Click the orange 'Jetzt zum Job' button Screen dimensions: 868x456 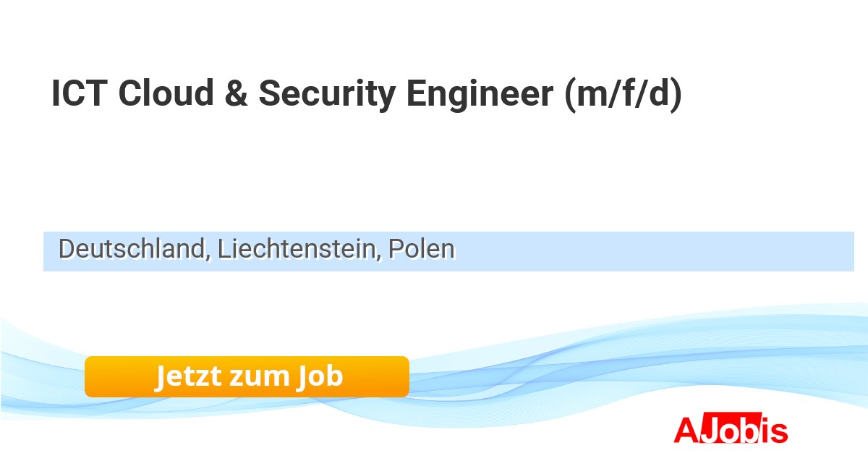click(x=247, y=376)
